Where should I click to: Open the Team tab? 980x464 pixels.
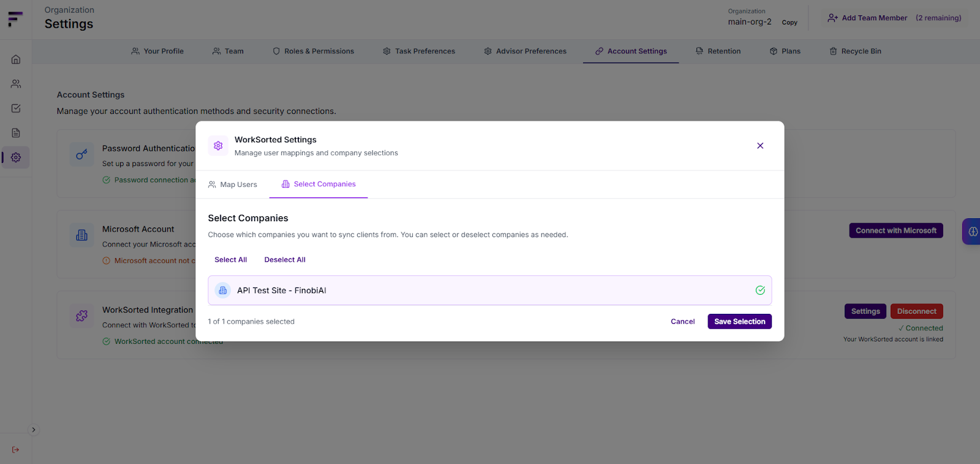pyautogui.click(x=228, y=51)
